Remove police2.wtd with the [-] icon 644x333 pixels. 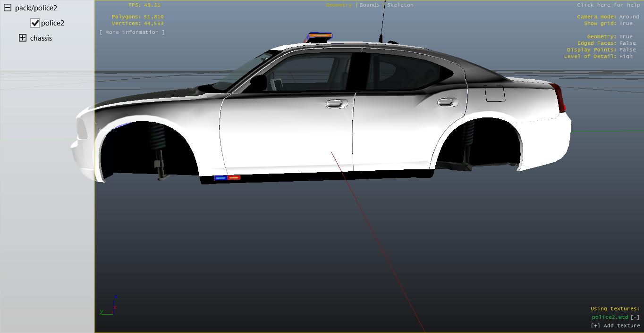635,317
